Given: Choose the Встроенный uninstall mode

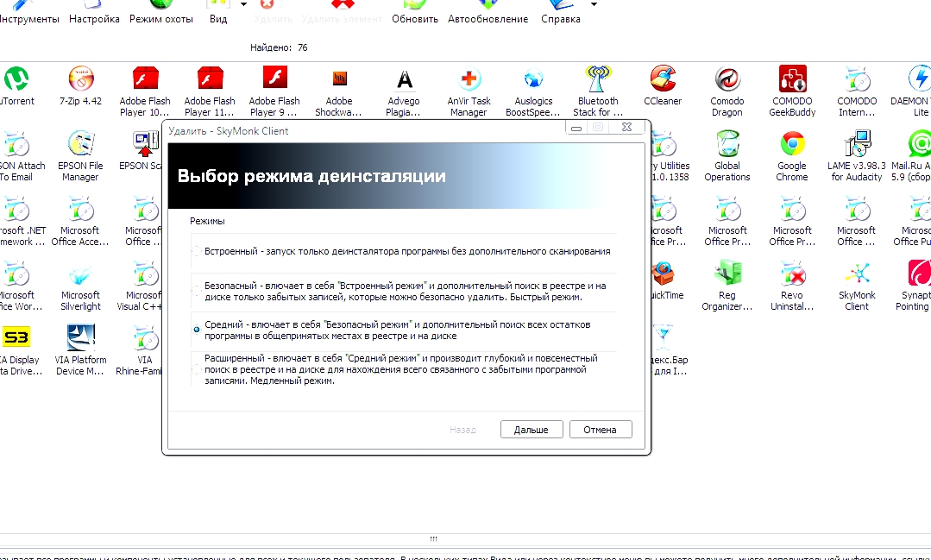Looking at the screenshot, I should click(x=197, y=251).
